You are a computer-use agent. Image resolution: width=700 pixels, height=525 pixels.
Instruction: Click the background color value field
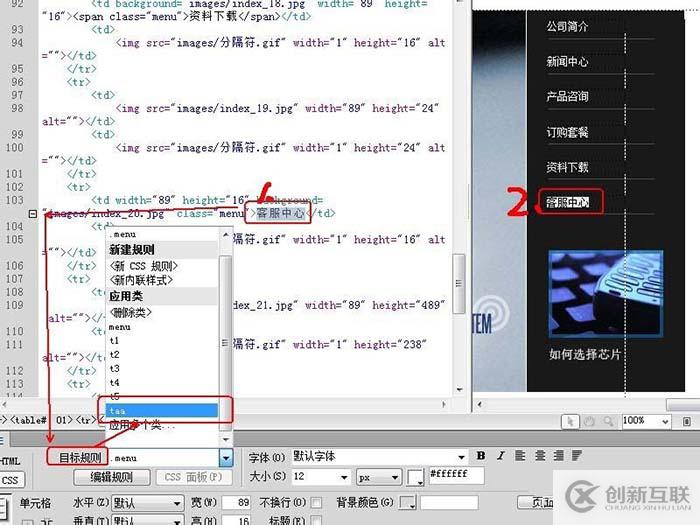pos(449,503)
